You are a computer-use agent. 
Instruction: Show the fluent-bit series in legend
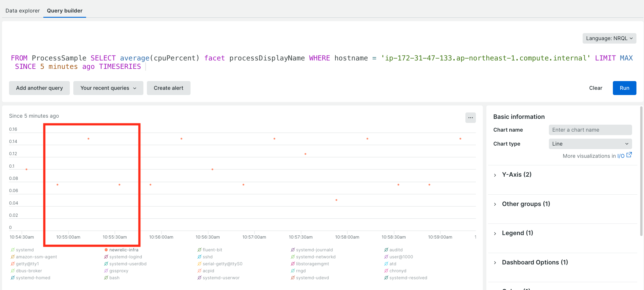click(210, 250)
